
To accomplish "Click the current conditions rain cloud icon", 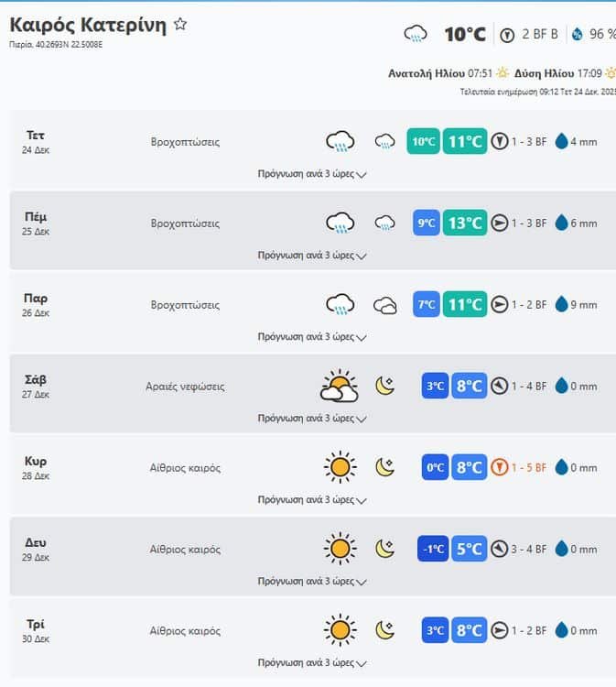I will click(416, 35).
